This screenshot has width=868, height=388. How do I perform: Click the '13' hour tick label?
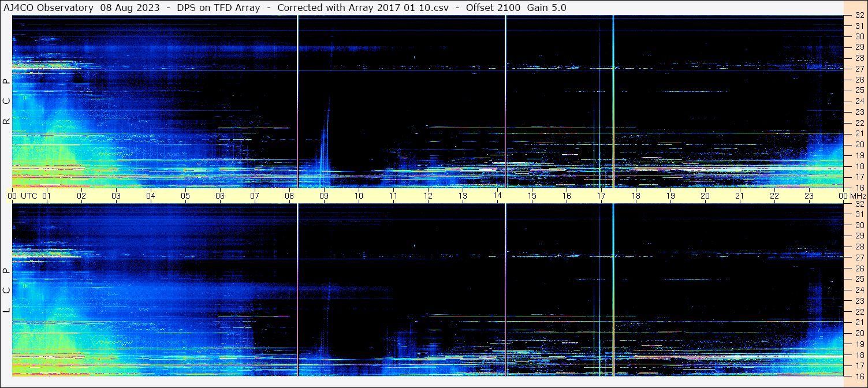[x=463, y=196]
